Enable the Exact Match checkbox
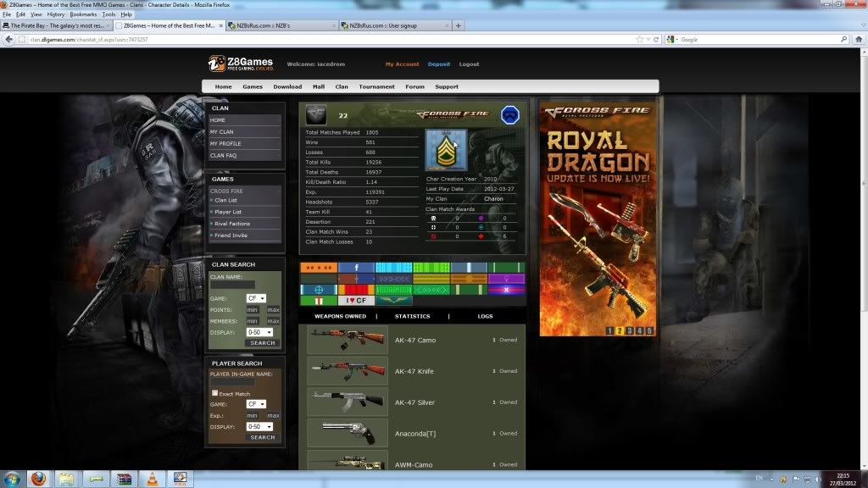868x488 pixels. pos(214,393)
